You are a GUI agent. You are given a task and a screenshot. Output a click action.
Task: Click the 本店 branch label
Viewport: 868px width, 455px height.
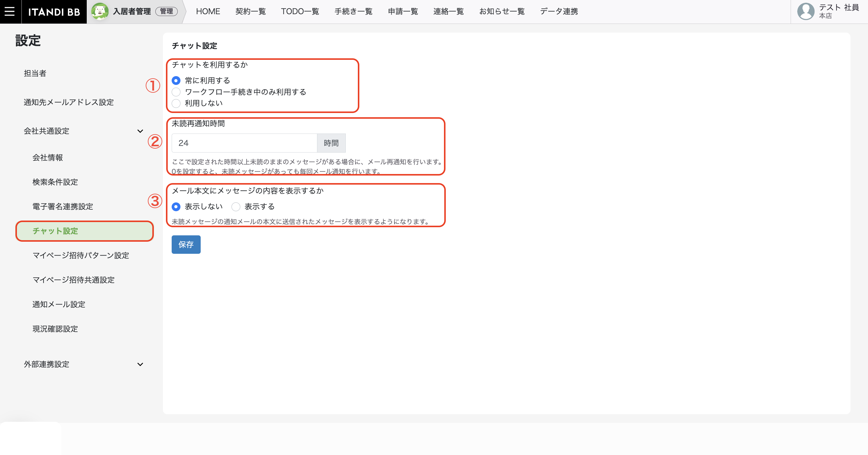(x=826, y=16)
